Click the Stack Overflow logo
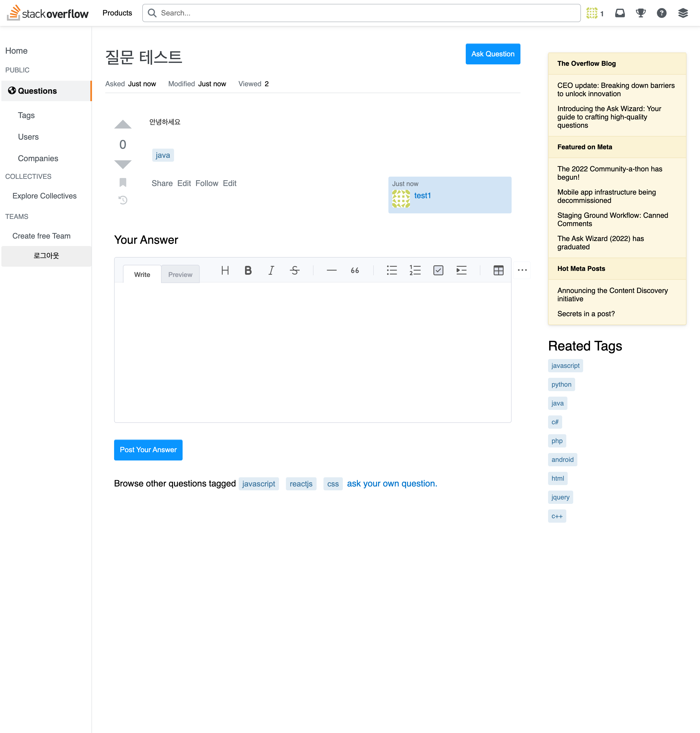700x733 pixels. [x=48, y=13]
